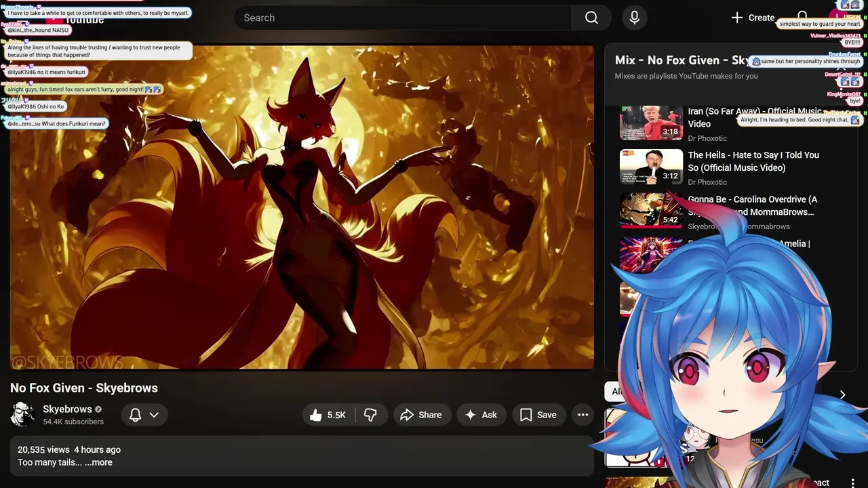868x488 pixels.
Task: Select the All filter chip
Action: [616, 391]
